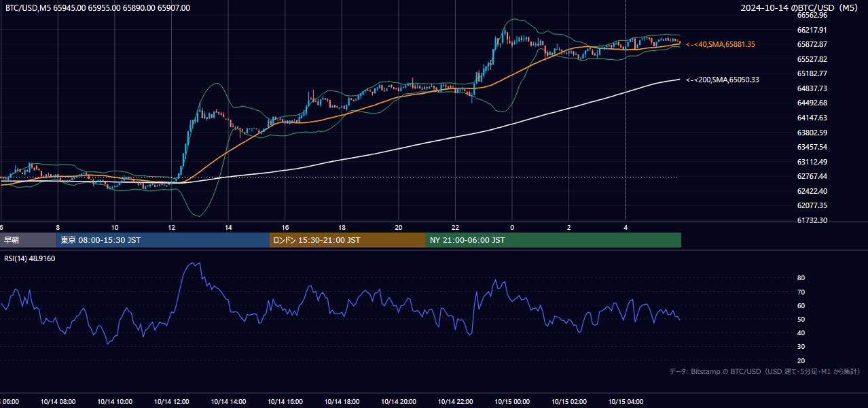Image resolution: width=868 pixels, height=408 pixels.
Task: Click price axis value 64147.63
Action: pyautogui.click(x=812, y=118)
